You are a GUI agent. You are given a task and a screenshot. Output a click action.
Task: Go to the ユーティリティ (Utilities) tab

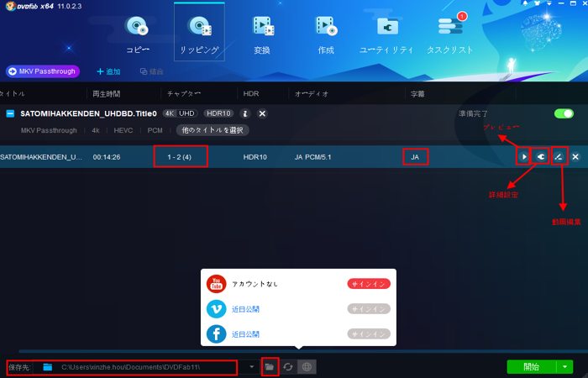pyautogui.click(x=386, y=35)
